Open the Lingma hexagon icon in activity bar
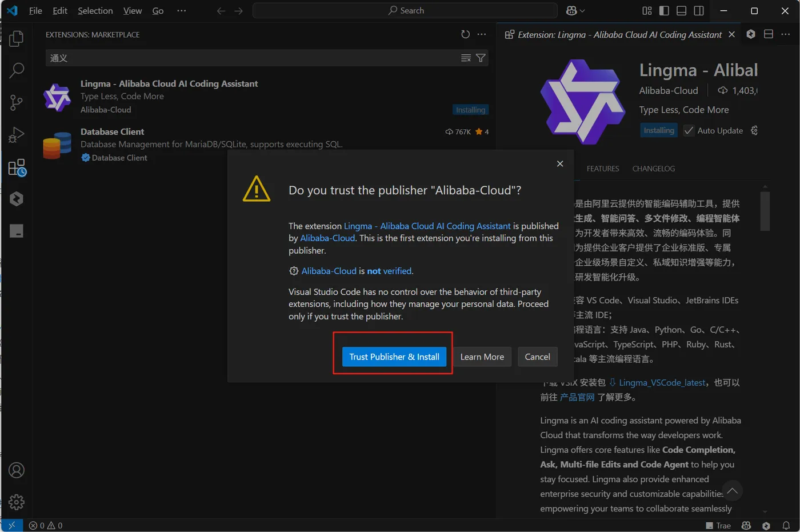Screen dimensions: 800x532 pyautogui.click(x=17, y=199)
